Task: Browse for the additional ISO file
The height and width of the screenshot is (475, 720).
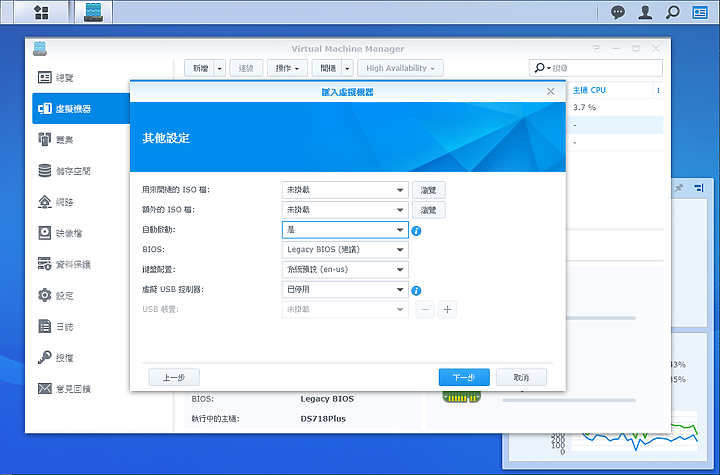Action: [x=428, y=210]
